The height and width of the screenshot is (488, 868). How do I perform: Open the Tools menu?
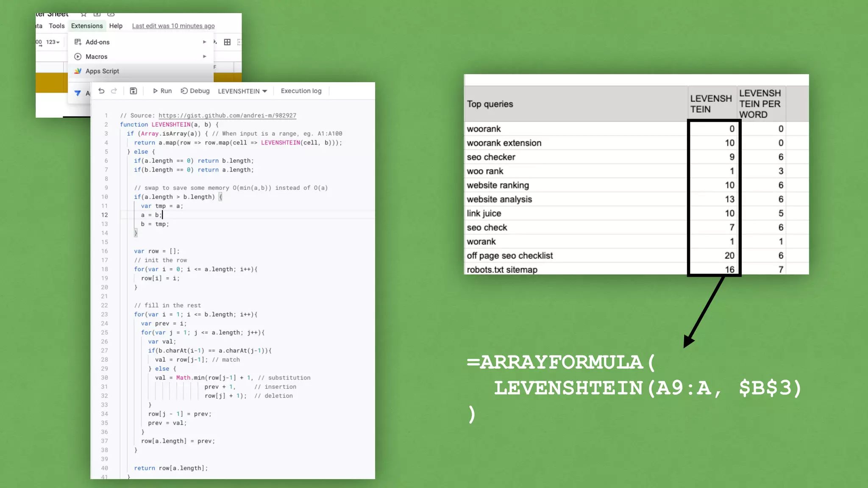[57, 26]
